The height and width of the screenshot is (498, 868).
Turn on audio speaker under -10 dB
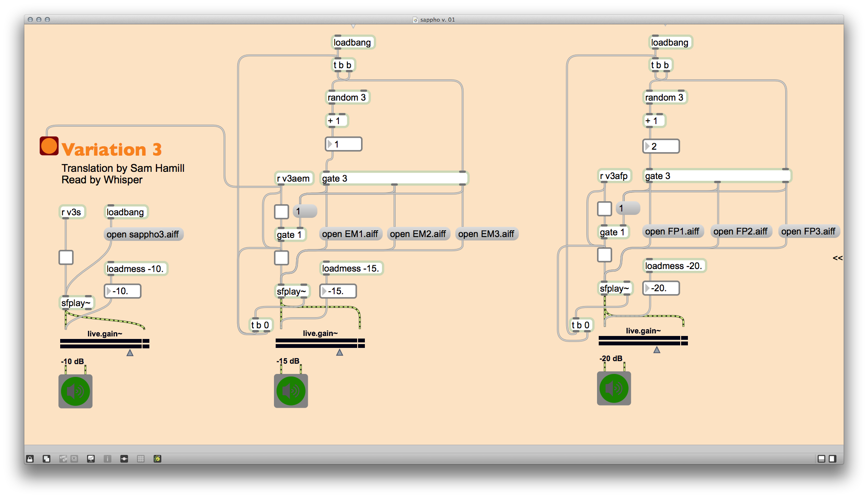click(x=76, y=391)
